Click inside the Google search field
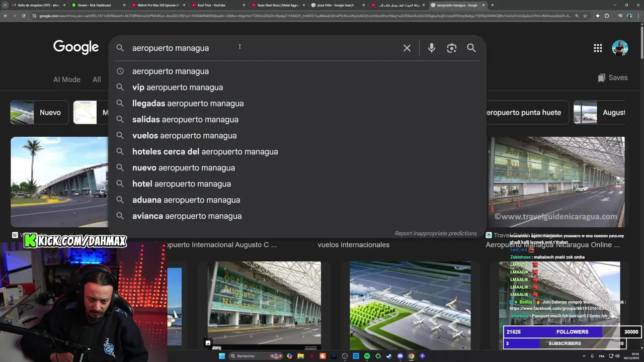This screenshot has height=362, width=644. click(262, 48)
